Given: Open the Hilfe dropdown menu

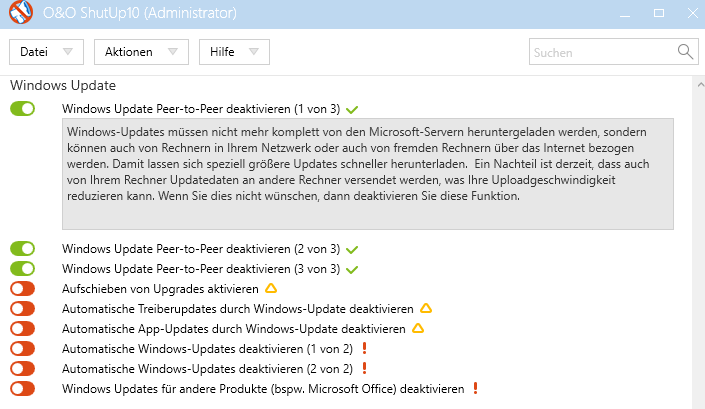Looking at the screenshot, I should tap(234, 52).
